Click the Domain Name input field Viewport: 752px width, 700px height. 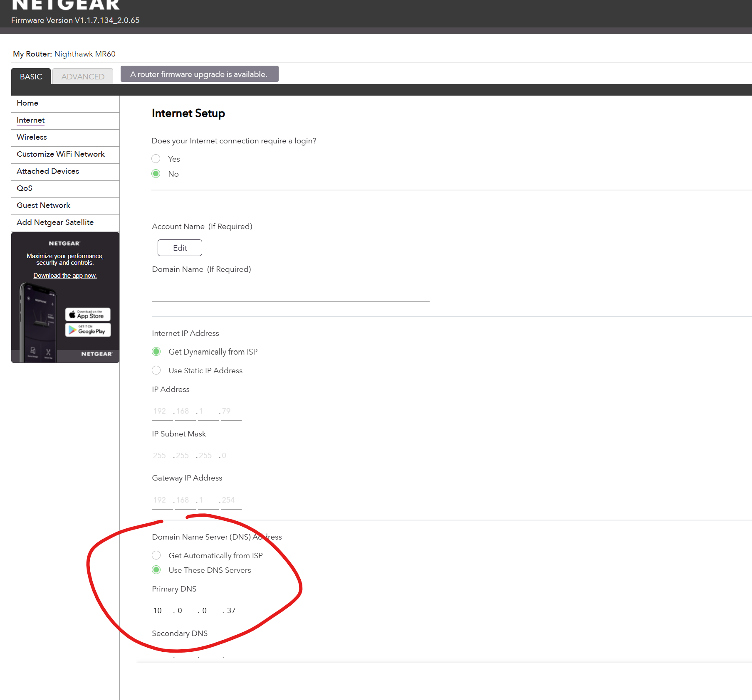click(x=290, y=293)
